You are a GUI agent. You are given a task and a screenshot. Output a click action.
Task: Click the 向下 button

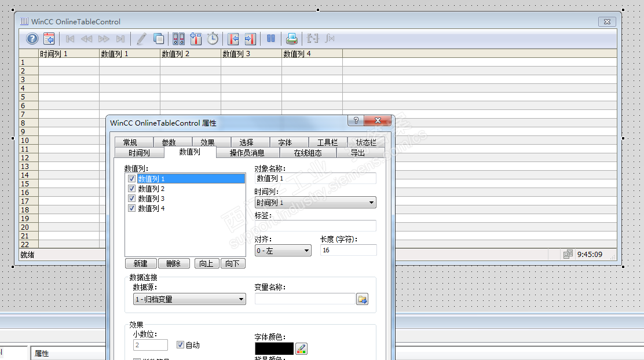pos(232,263)
